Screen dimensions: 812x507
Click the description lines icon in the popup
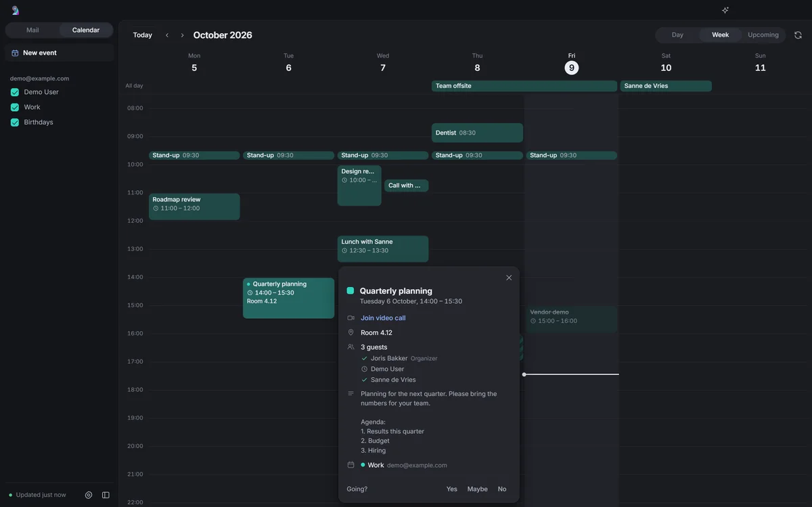point(351,393)
